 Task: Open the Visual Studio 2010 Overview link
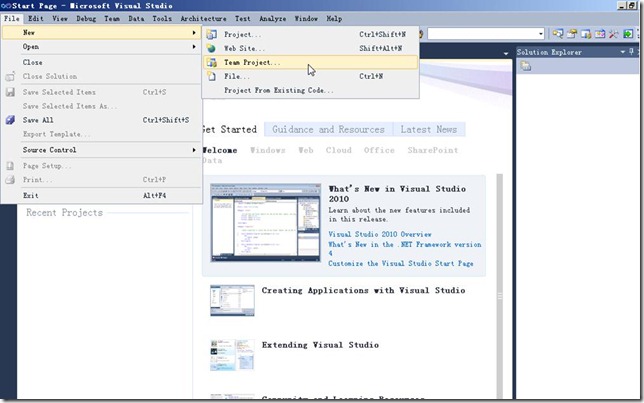click(380, 234)
